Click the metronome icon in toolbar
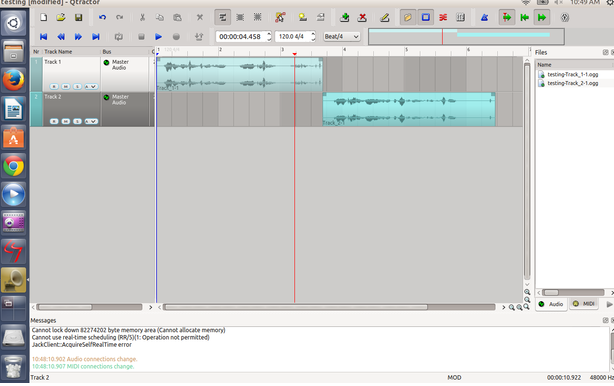The width and height of the screenshot is (614, 386). click(484, 17)
